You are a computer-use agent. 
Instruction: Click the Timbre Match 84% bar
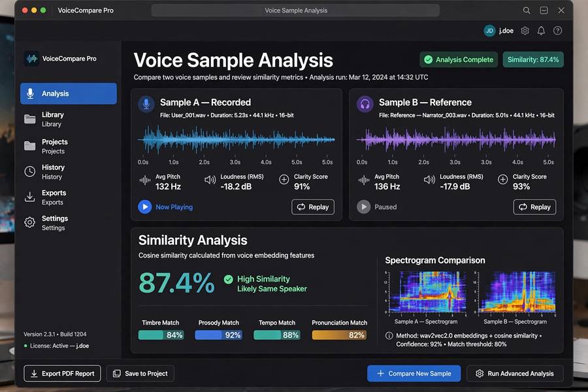pyautogui.click(x=161, y=335)
